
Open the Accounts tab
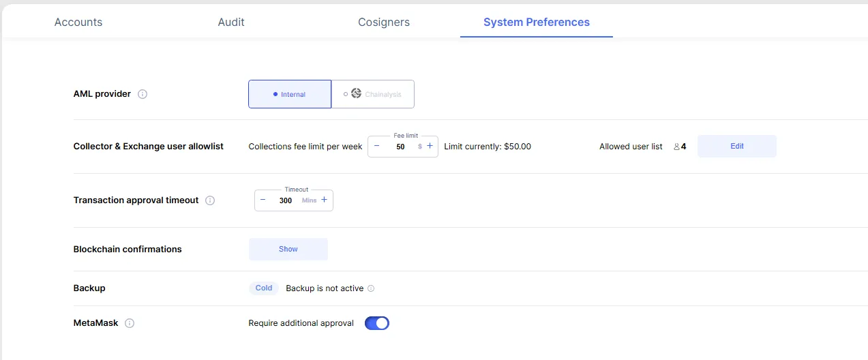pos(78,22)
